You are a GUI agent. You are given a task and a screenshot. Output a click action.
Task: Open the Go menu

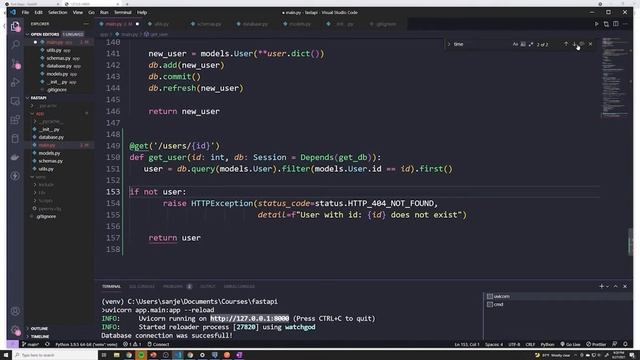click(x=91, y=12)
